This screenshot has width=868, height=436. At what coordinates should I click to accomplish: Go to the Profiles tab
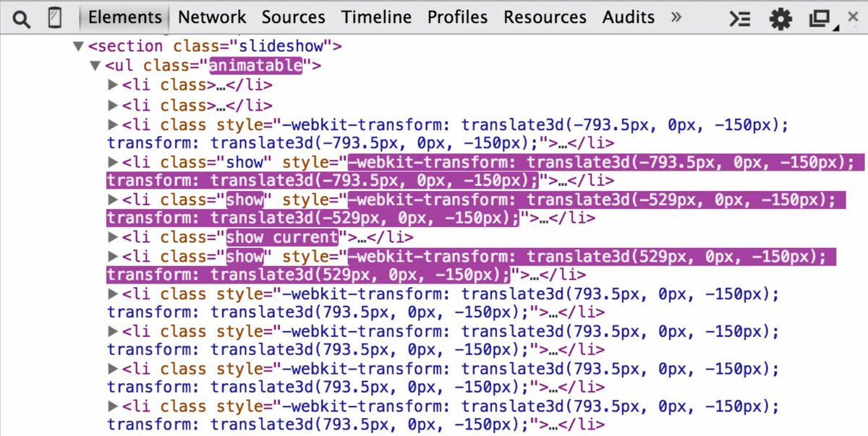[x=457, y=17]
